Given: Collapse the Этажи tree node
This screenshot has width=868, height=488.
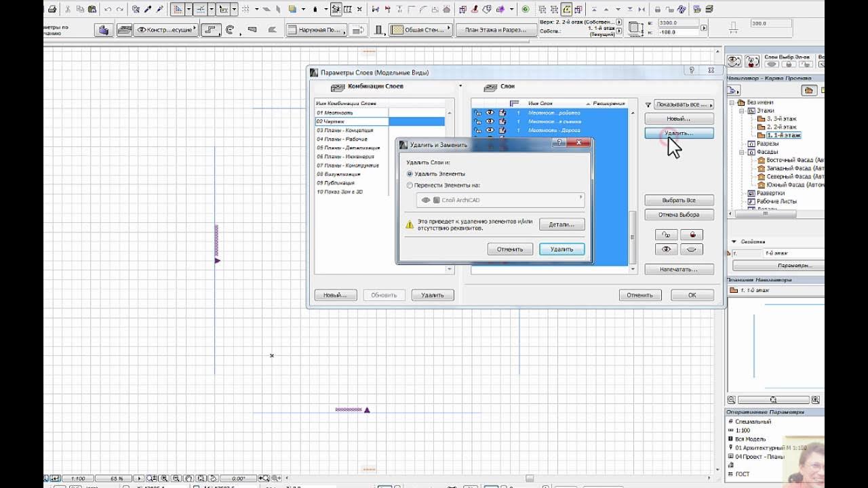Looking at the screenshot, I should pos(743,110).
